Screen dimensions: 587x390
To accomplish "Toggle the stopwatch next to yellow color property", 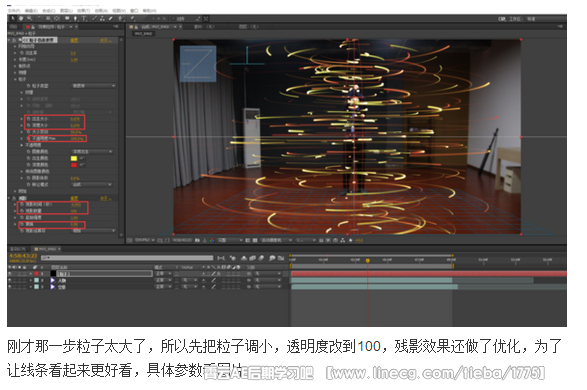I will point(28,158).
